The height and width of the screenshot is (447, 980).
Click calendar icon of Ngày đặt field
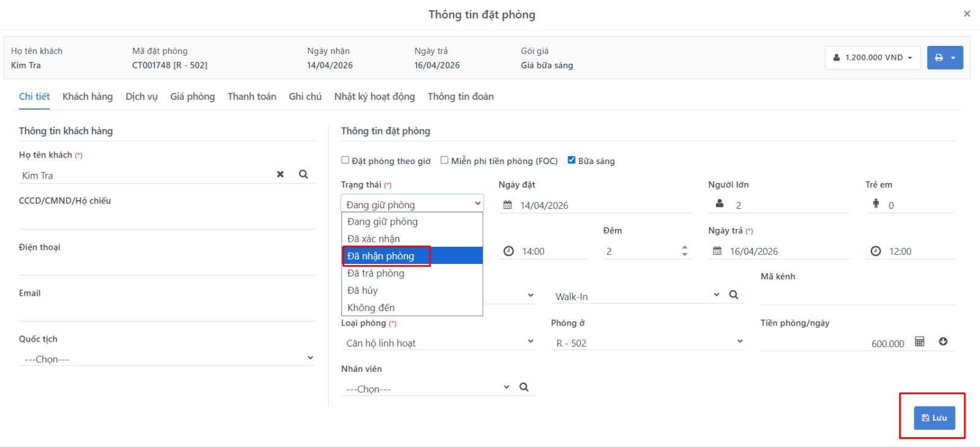tap(508, 205)
